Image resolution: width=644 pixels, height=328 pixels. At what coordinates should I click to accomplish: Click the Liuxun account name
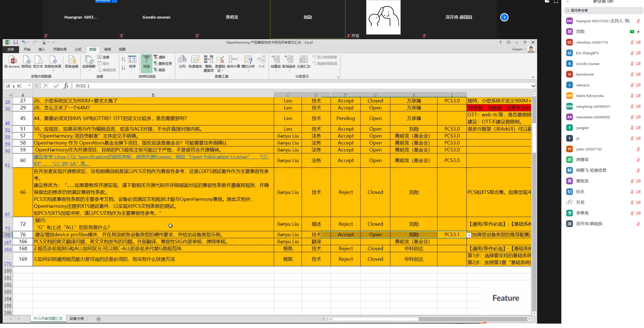coord(517,49)
